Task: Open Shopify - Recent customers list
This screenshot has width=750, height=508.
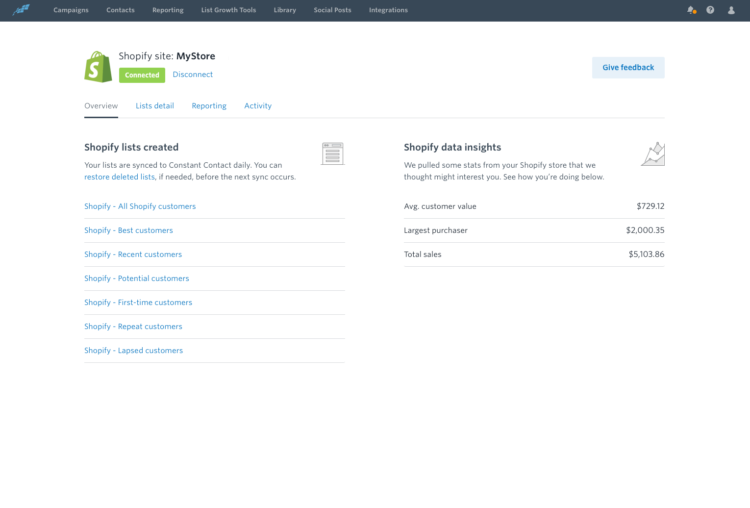Action: (133, 254)
